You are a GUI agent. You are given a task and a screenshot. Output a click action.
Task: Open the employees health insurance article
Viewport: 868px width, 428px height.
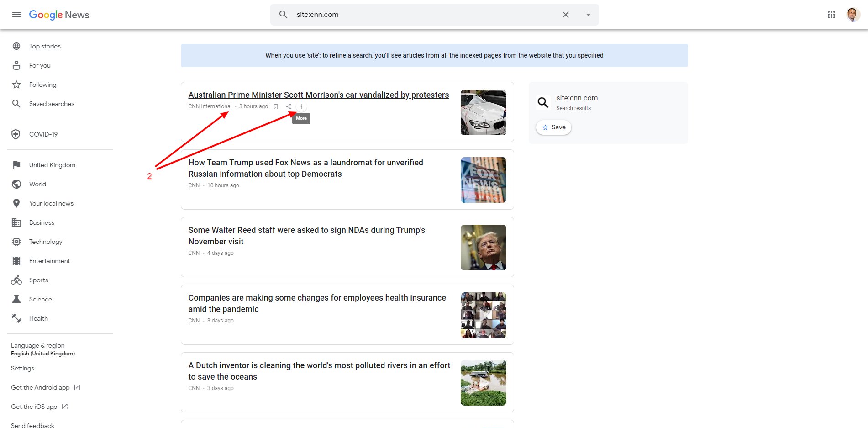(317, 303)
